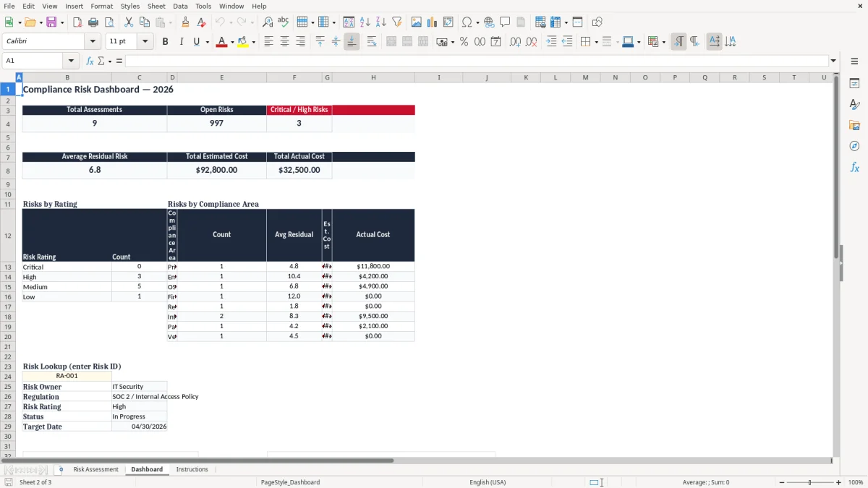Open the Format menu

click(102, 6)
